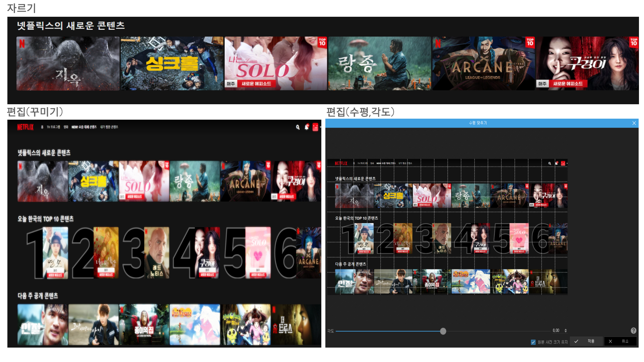Close the 수평 맞추기 dialog with X
This screenshot has width=644, height=362.
[634, 123]
